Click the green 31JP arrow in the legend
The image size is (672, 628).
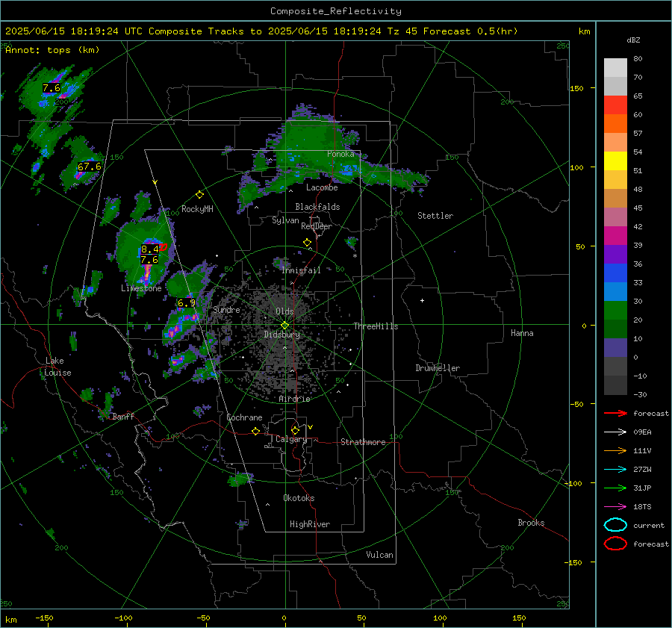click(615, 488)
